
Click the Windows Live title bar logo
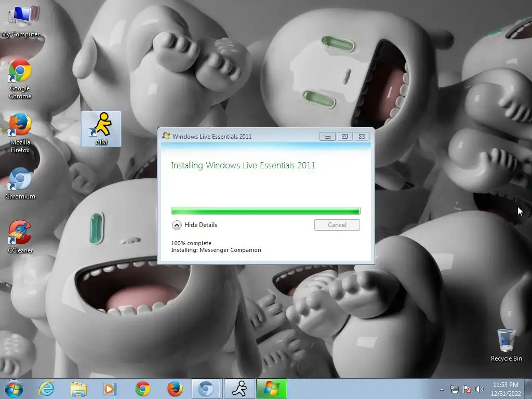coord(166,136)
